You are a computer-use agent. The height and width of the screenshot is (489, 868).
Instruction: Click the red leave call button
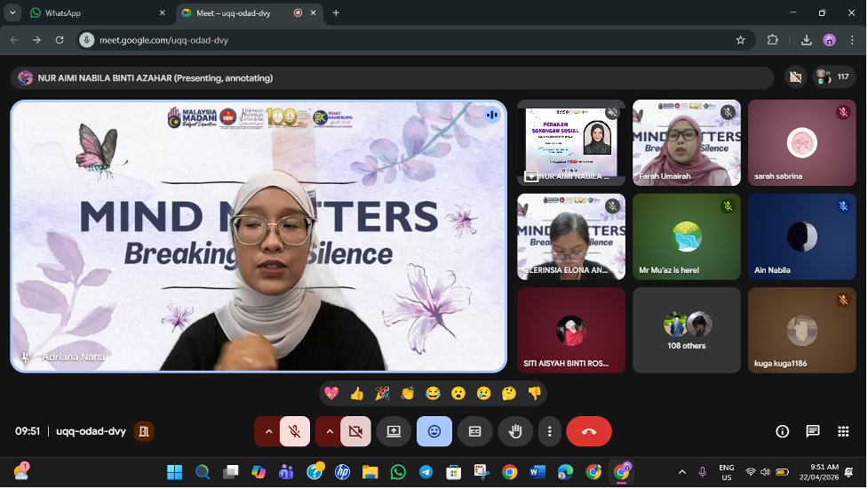[x=588, y=431]
